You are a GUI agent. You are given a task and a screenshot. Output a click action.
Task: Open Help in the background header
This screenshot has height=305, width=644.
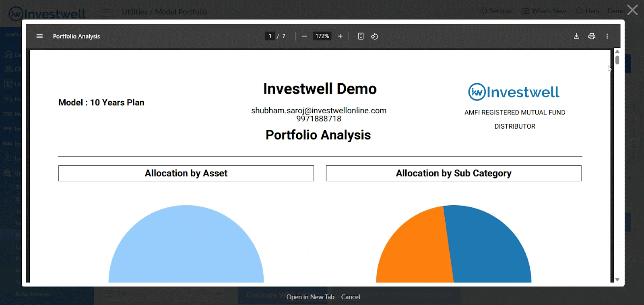point(587,11)
